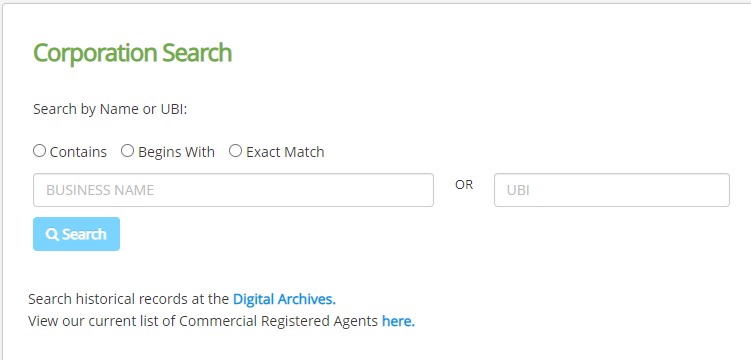This screenshot has height=360, width=751.
Task: Focus the UBI input field
Action: click(x=612, y=190)
